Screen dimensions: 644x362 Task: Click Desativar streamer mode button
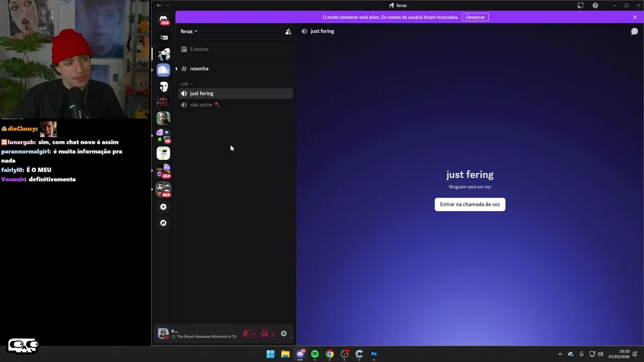coord(475,17)
